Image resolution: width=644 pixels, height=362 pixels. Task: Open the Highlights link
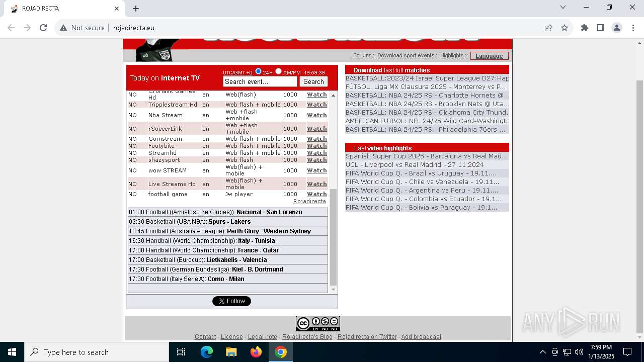[x=452, y=56]
